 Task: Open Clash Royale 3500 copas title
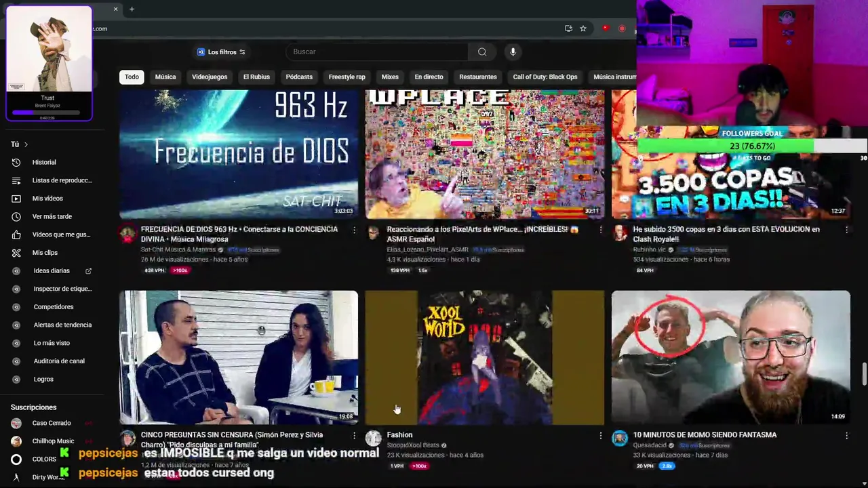(x=726, y=234)
